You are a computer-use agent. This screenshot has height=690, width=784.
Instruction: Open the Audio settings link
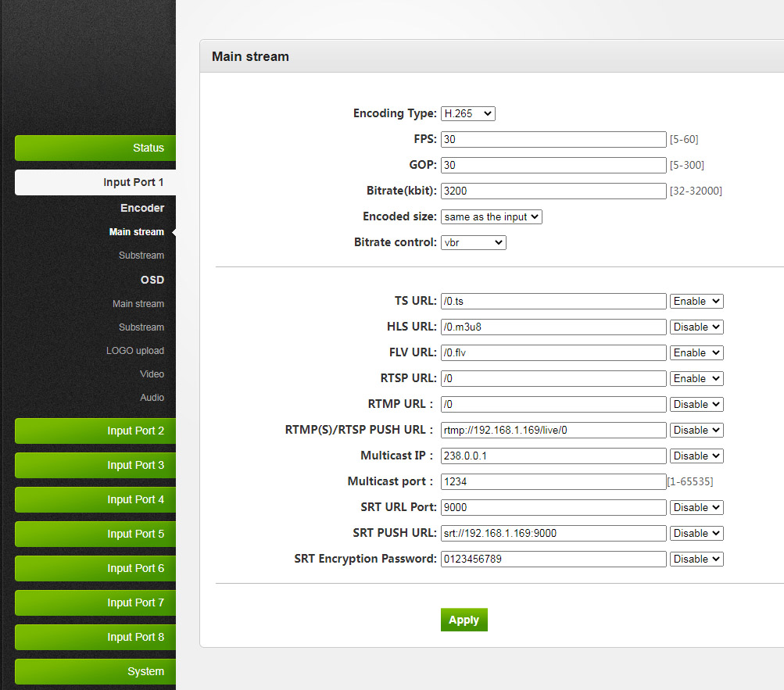[x=152, y=398]
